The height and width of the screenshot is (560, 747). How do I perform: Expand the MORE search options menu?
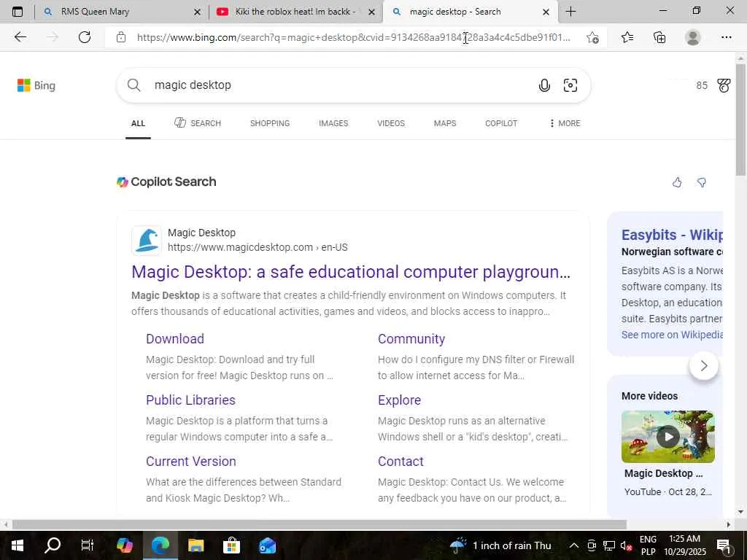click(565, 123)
